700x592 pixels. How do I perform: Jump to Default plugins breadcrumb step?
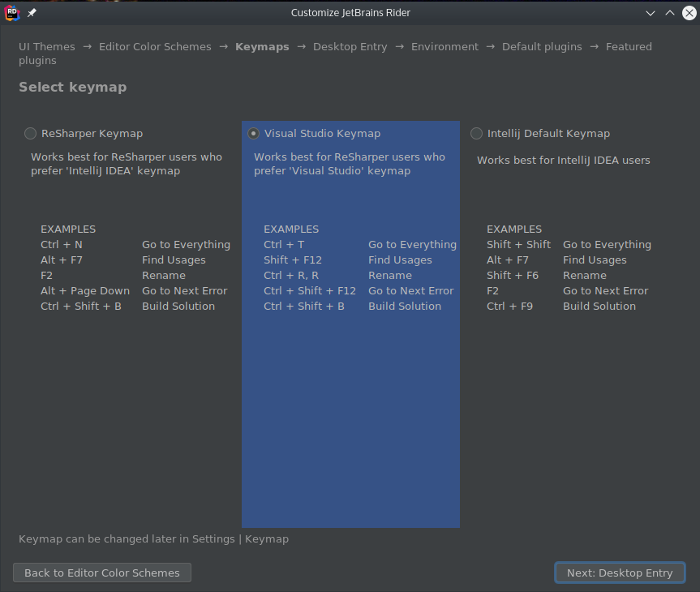[x=542, y=47]
